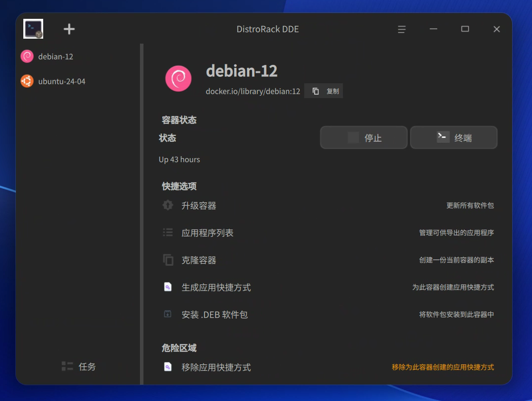Click the DistroRack app icon in title bar
Image resolution: width=532 pixels, height=401 pixels.
point(33,29)
